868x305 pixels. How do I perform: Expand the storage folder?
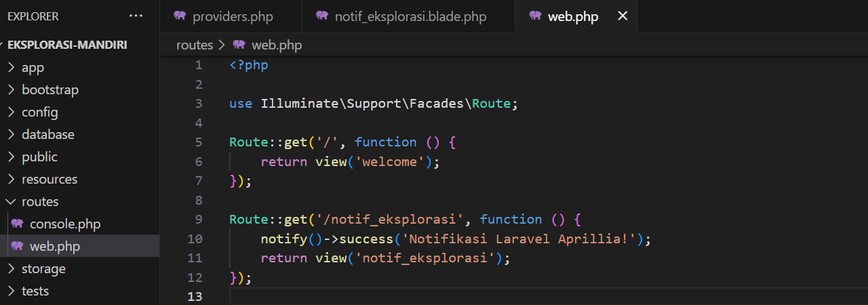[x=43, y=268]
